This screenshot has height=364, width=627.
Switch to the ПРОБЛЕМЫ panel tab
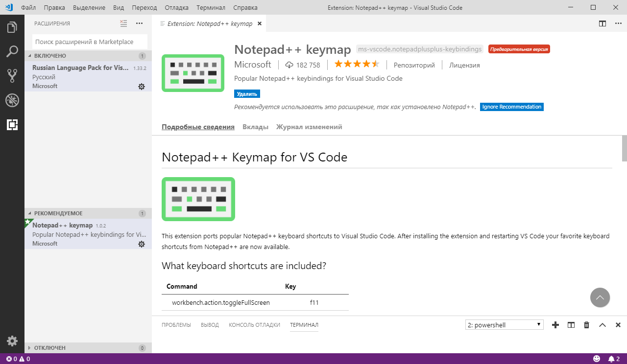click(176, 325)
